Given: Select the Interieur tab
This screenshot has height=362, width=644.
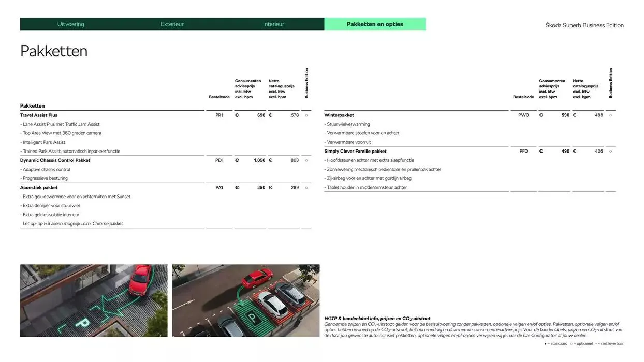Looking at the screenshot, I should (273, 24).
